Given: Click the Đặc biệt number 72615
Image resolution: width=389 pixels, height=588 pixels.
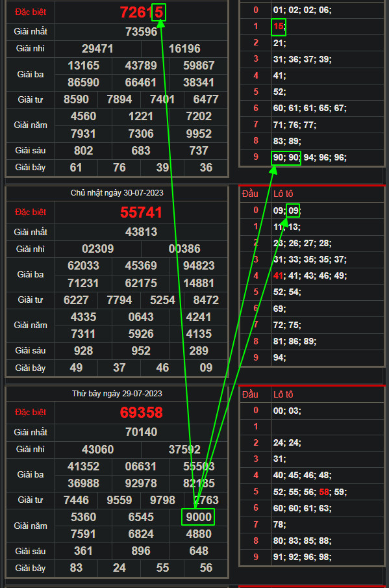Looking at the screenshot, I should [x=142, y=12].
